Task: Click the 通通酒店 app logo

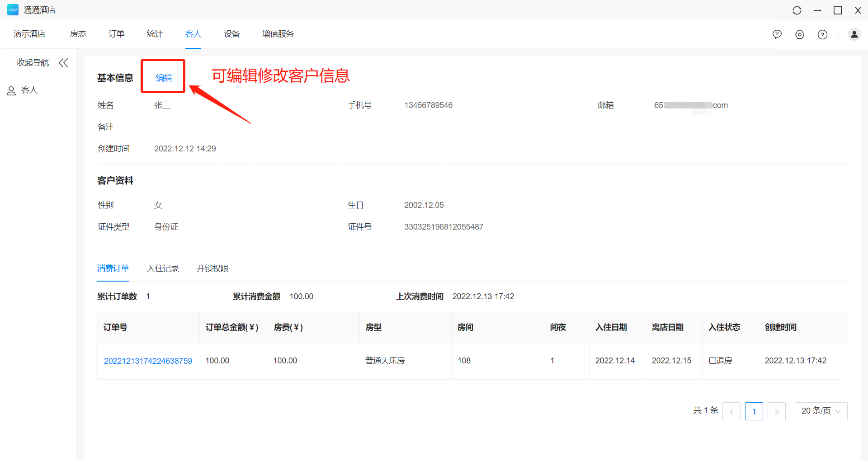Action: click(x=13, y=10)
